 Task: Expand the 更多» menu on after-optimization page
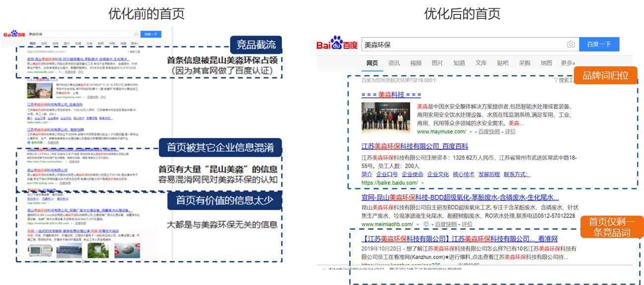pos(568,63)
